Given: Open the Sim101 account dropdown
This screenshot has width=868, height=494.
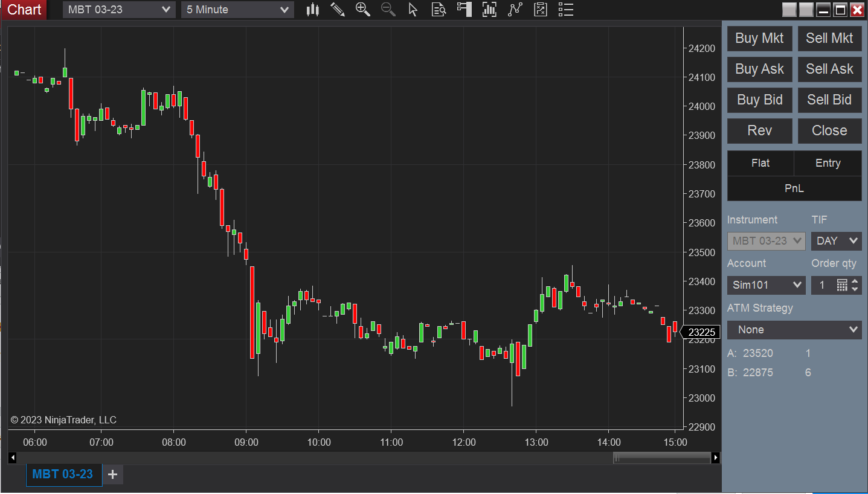Looking at the screenshot, I should [x=766, y=284].
